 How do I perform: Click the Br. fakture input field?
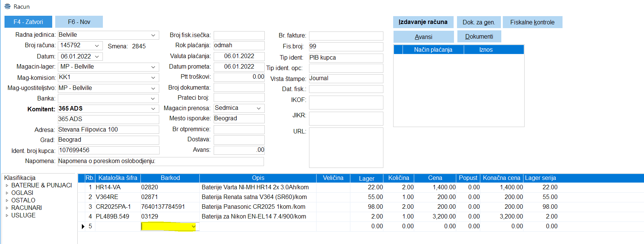pos(346,36)
